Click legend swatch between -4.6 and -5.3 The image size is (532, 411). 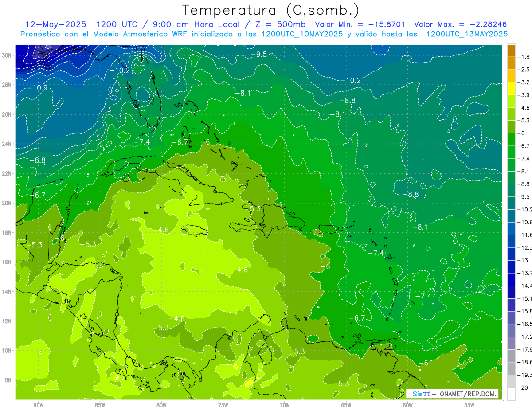(511, 114)
